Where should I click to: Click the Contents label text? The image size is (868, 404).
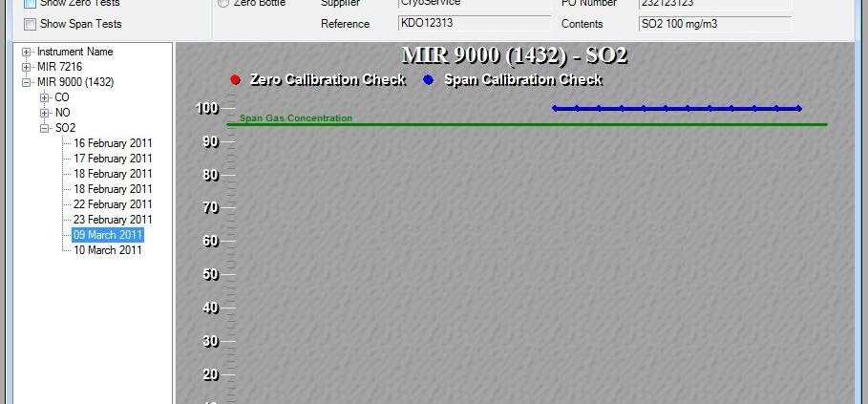pyautogui.click(x=582, y=24)
